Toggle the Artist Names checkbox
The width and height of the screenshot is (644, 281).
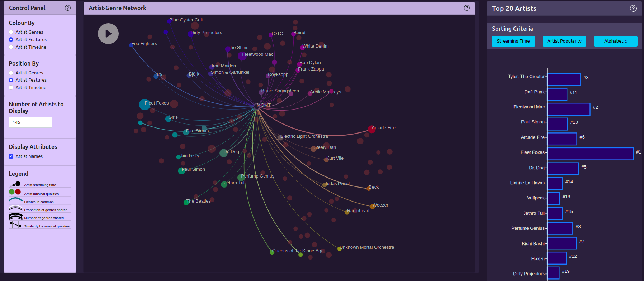tap(11, 156)
